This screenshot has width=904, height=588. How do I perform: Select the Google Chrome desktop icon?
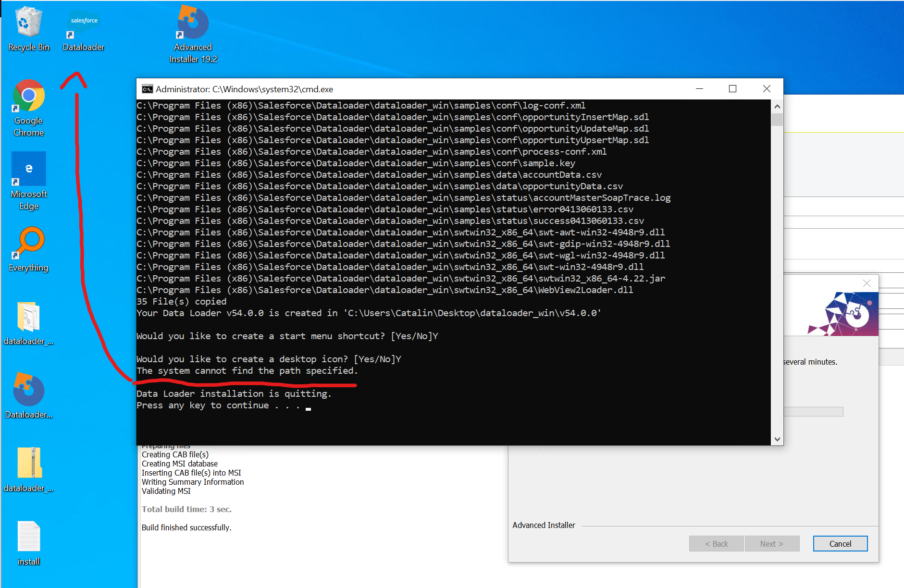click(29, 108)
